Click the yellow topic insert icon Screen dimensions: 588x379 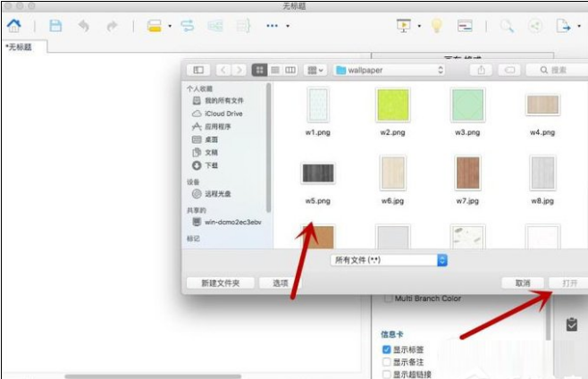click(154, 26)
